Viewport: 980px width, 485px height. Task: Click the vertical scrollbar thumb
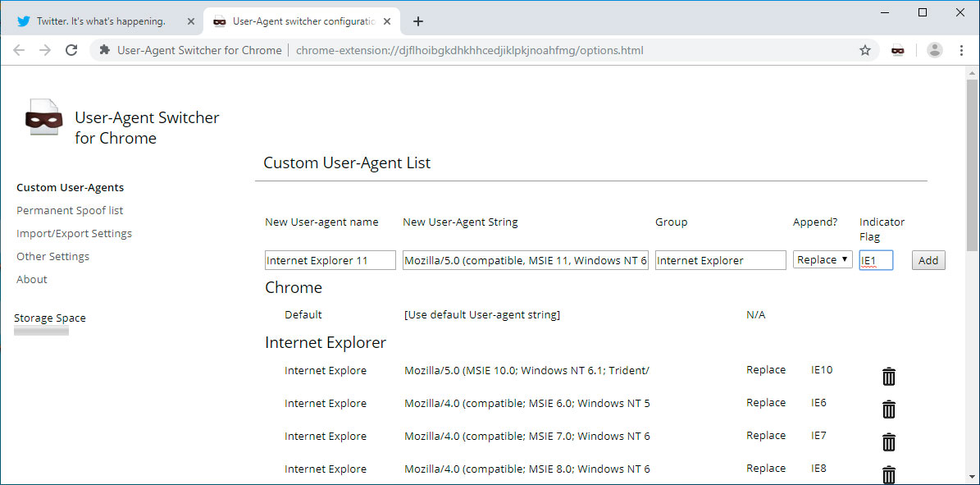[972, 166]
